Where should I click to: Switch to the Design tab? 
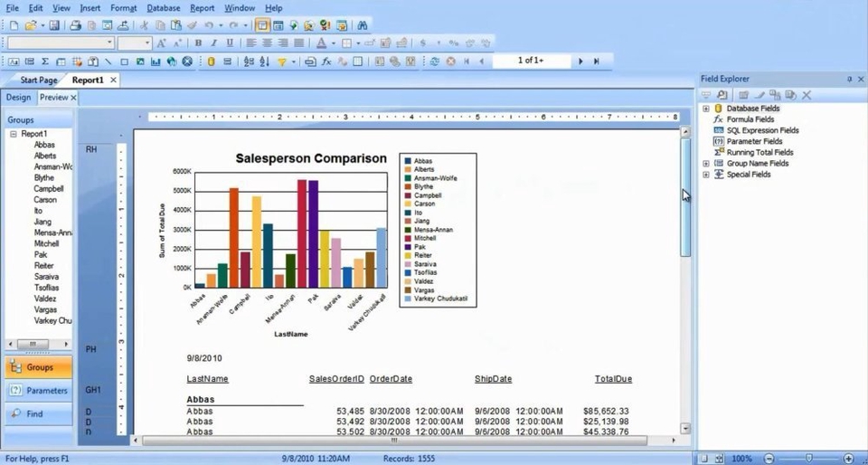tap(18, 98)
